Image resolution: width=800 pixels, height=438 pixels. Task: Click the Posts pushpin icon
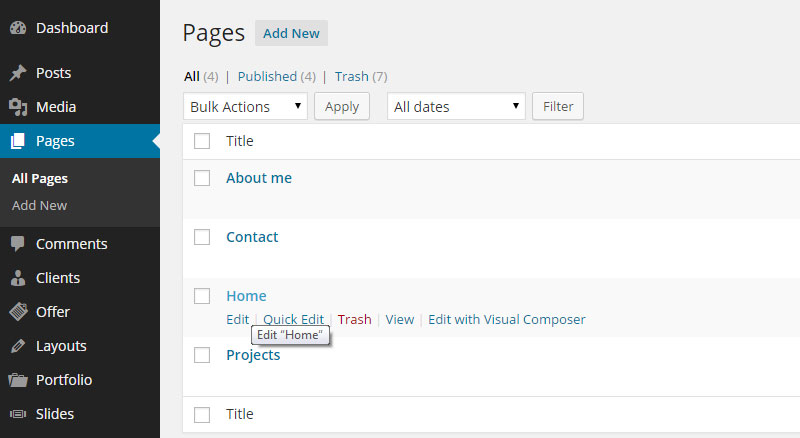coord(18,73)
